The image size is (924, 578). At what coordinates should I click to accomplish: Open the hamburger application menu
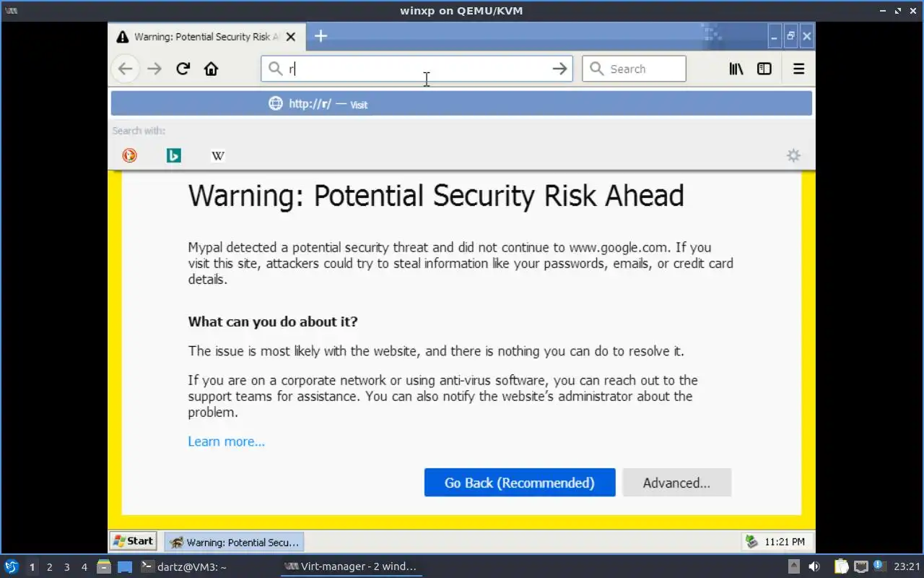798,69
